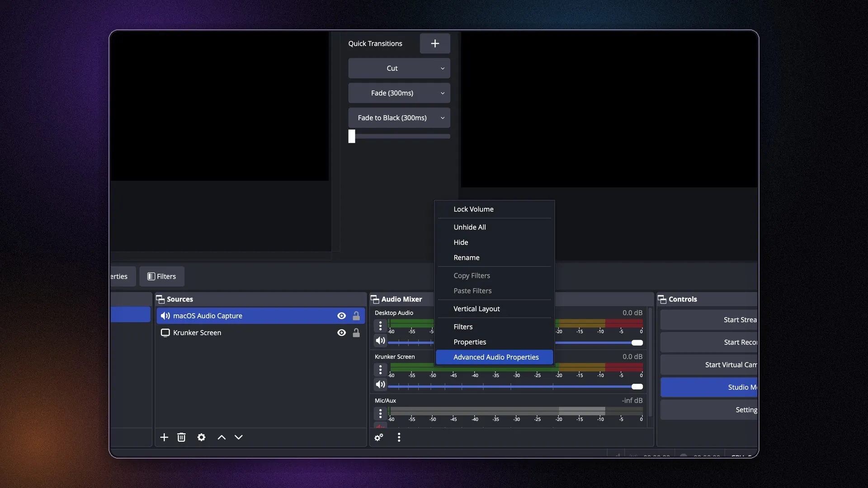Click Start Recording button
The image size is (868, 488).
tap(708, 343)
